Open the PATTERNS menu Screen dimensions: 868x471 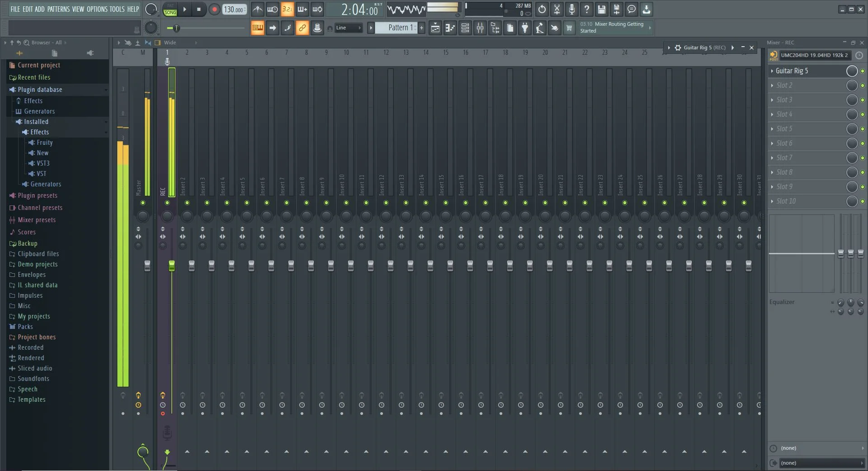click(58, 9)
